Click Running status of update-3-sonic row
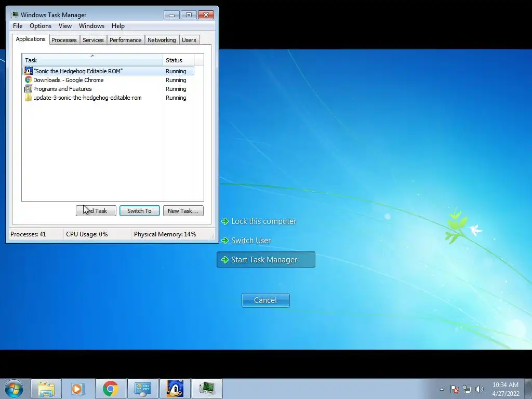The image size is (532, 399). (176, 98)
